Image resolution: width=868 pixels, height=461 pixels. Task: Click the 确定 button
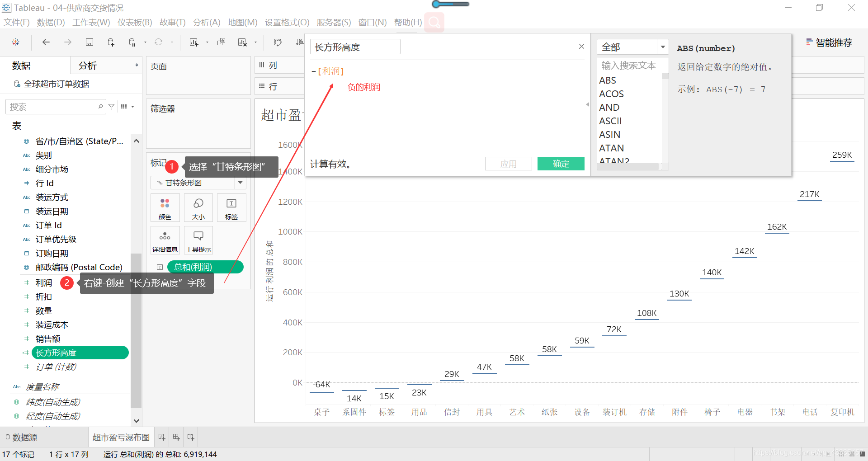click(x=561, y=164)
